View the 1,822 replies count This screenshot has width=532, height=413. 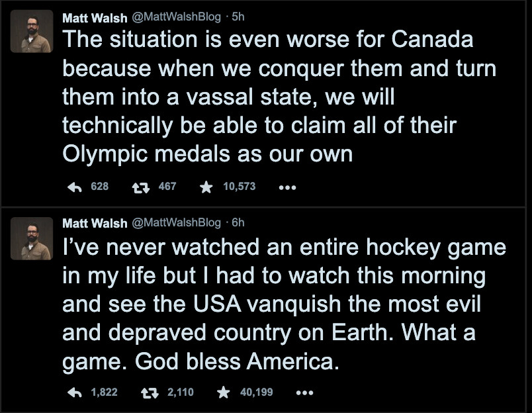[x=104, y=392]
